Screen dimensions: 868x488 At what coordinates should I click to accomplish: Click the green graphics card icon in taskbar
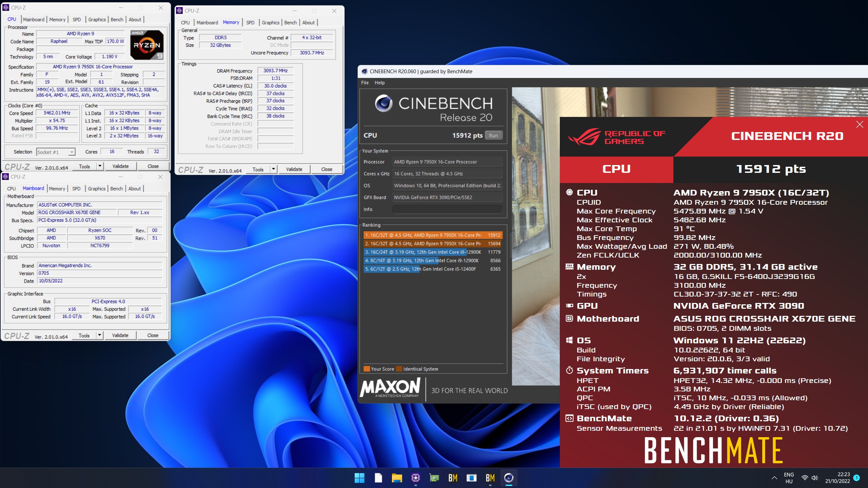434,478
